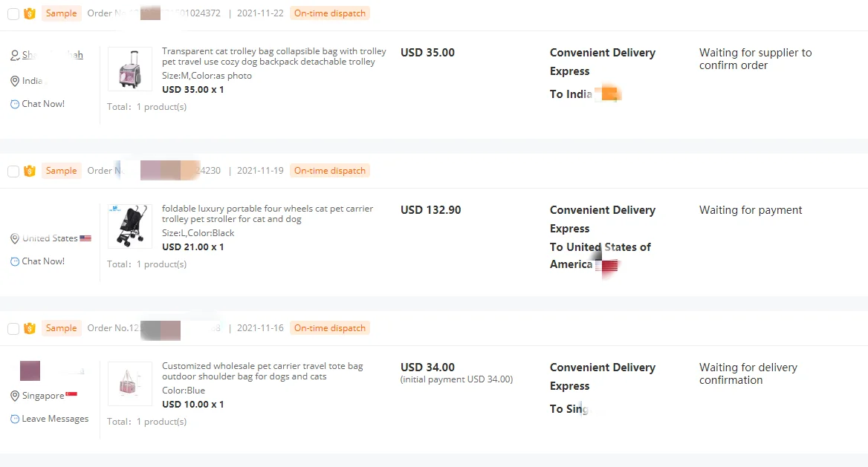Click the Leave Messages chat icon

point(15,419)
